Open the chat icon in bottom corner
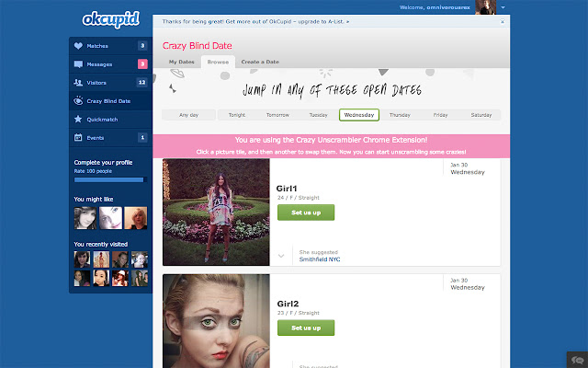 click(576, 359)
